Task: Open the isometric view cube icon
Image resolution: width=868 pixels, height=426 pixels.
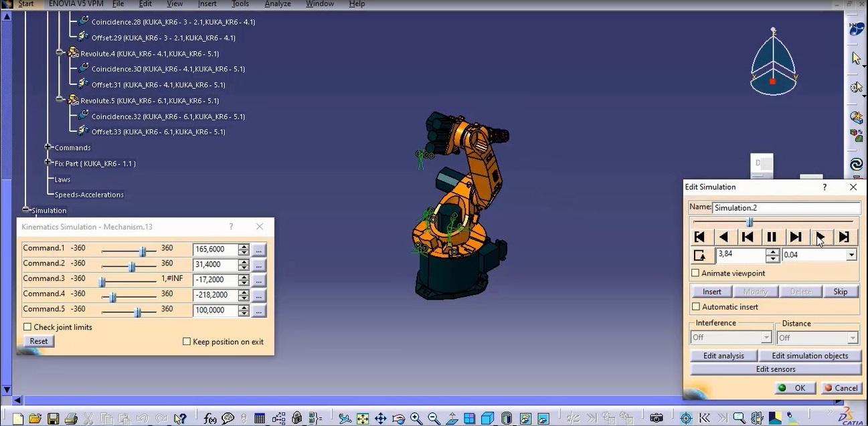Action: (488, 419)
